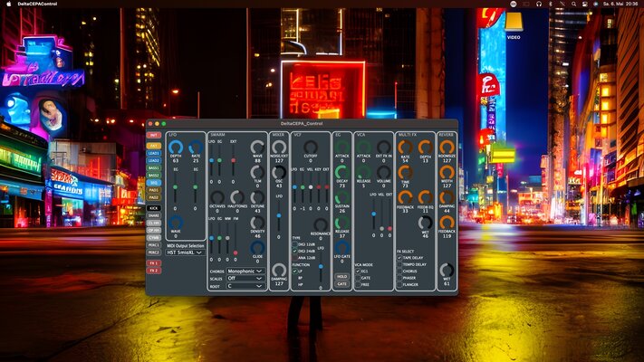
Task: Open the MIDI Output Selection dropdown
Action: [185, 252]
